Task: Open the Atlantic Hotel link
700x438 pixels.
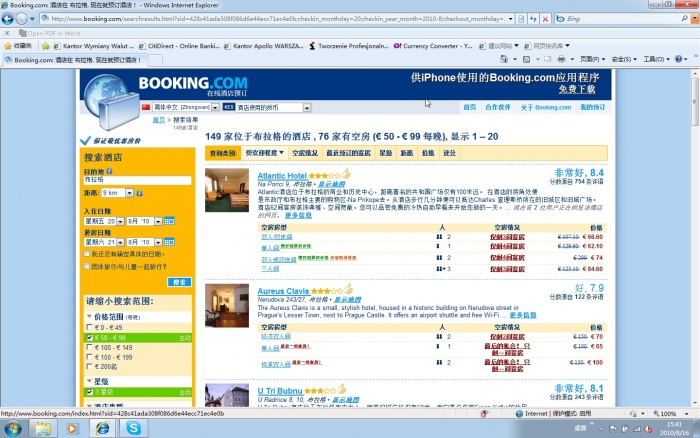Action: (254, 175)
